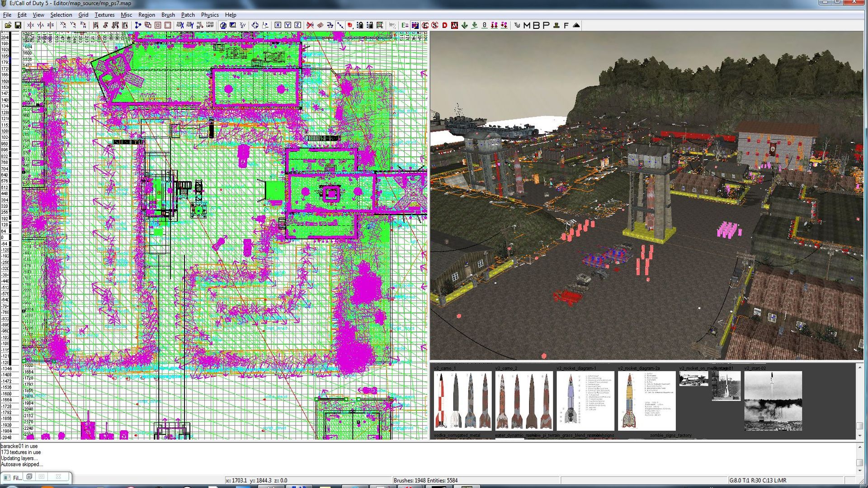Screen dimensions: 868x488
Task: Rotate selection around X axis
Action: coord(63,25)
